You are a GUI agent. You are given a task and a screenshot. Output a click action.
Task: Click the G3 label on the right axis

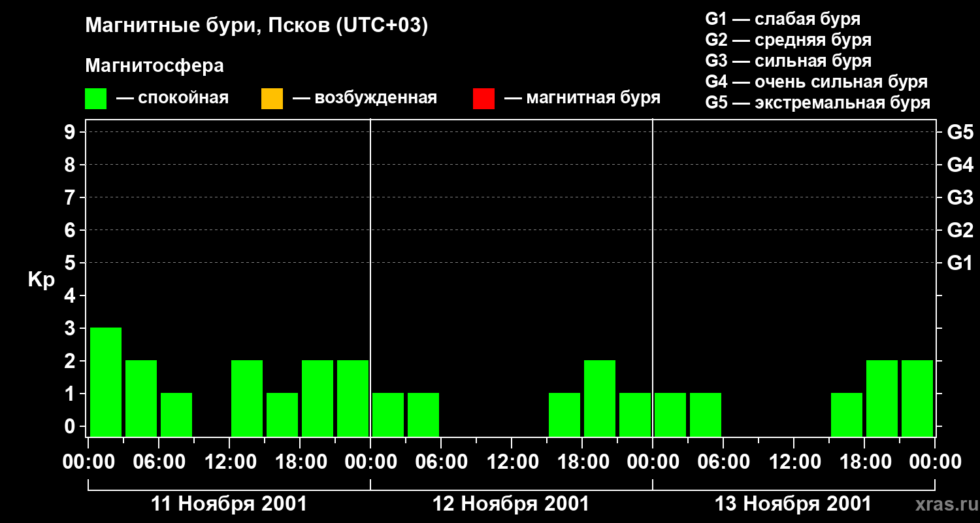960,198
